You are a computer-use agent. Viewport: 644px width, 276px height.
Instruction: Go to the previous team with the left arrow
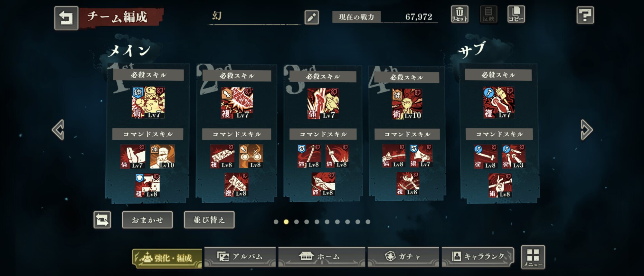pos(58,130)
